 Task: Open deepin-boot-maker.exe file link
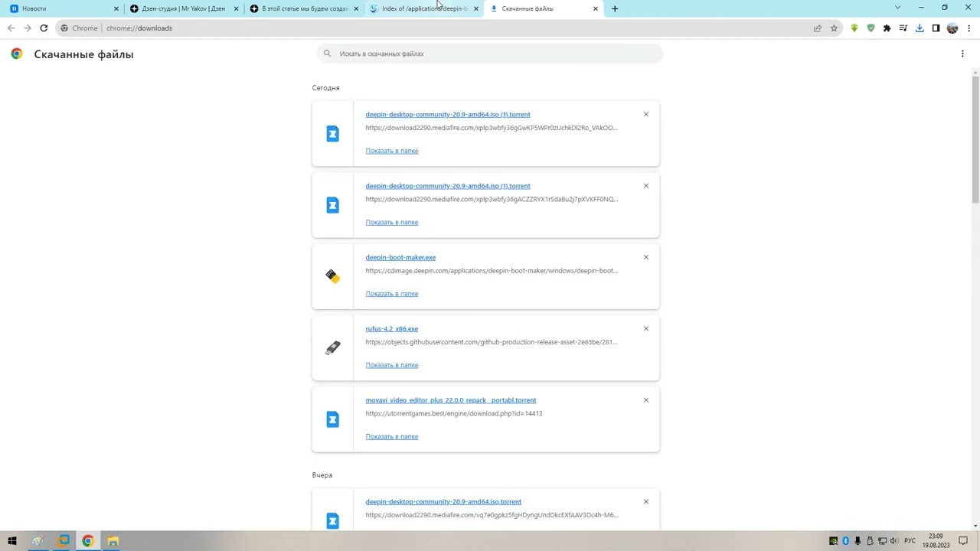400,257
